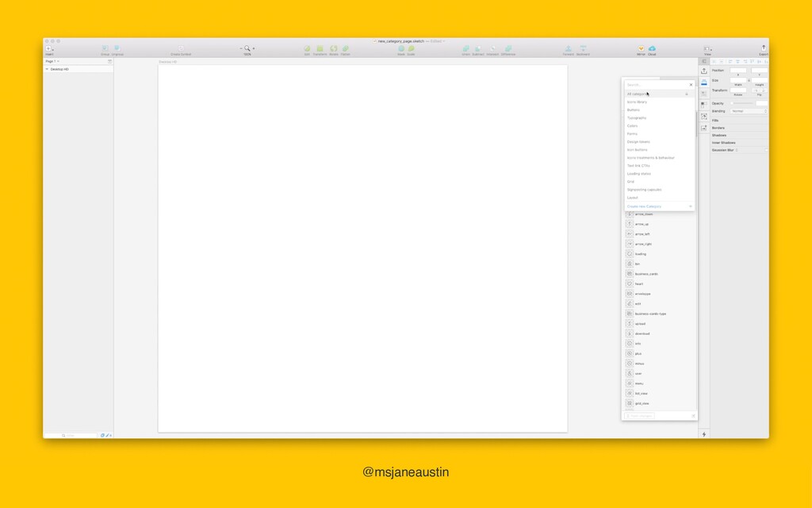
Task: Apply the Intersect boolean operation
Action: pyautogui.click(x=492, y=48)
